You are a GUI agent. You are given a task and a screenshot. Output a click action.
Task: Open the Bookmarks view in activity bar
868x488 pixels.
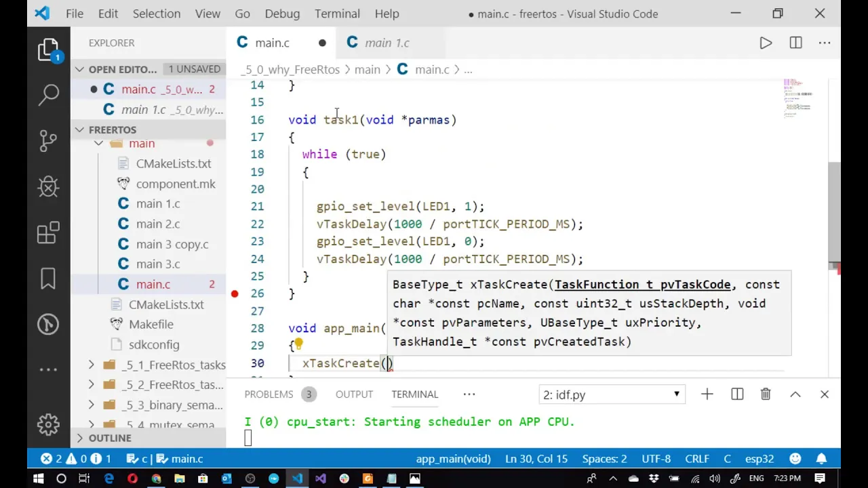[49, 278]
